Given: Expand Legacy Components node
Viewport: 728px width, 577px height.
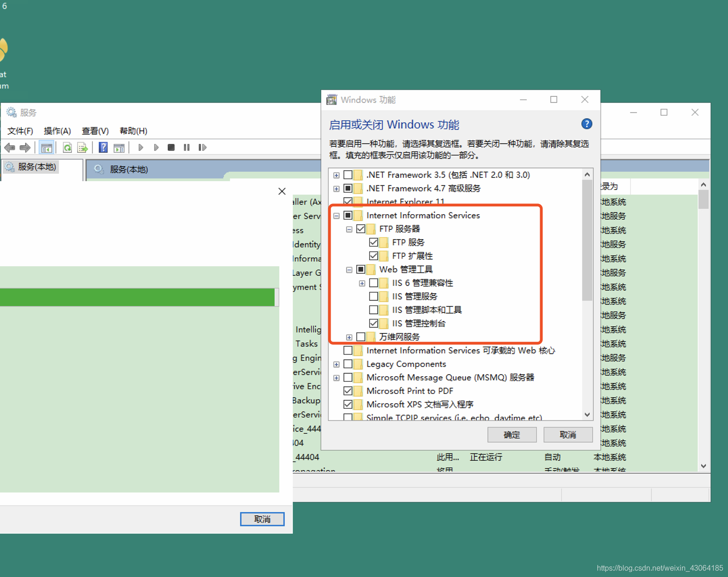Looking at the screenshot, I should coord(336,365).
